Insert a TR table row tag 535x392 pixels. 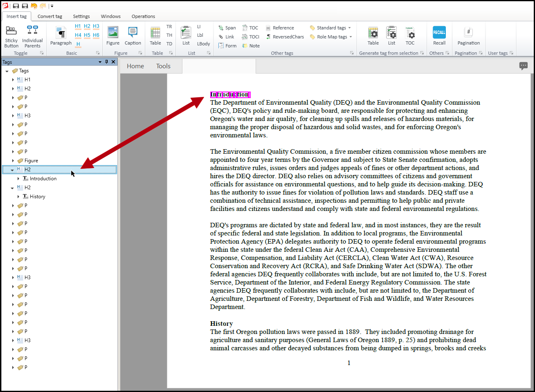click(x=169, y=27)
